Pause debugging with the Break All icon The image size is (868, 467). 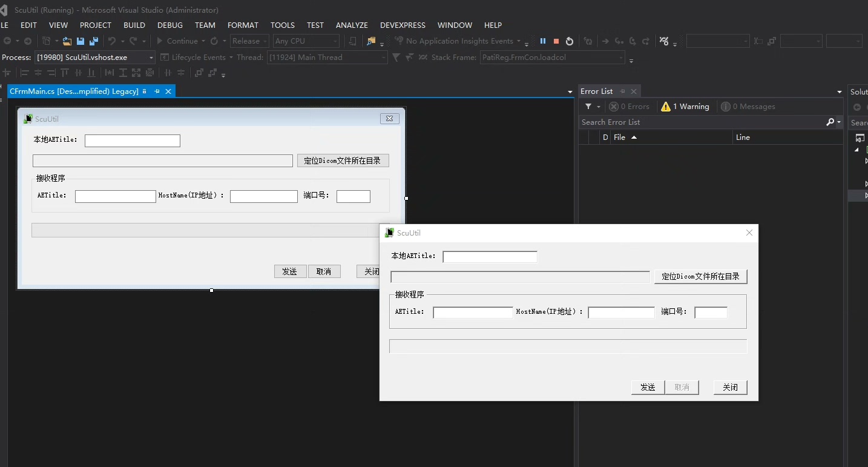pos(543,41)
